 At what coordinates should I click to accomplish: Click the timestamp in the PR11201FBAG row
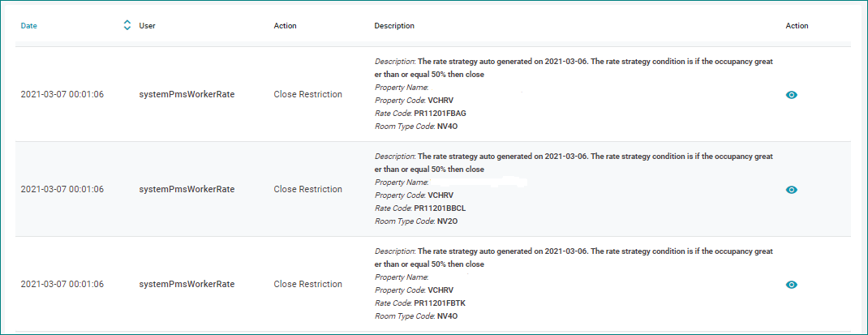click(62, 95)
